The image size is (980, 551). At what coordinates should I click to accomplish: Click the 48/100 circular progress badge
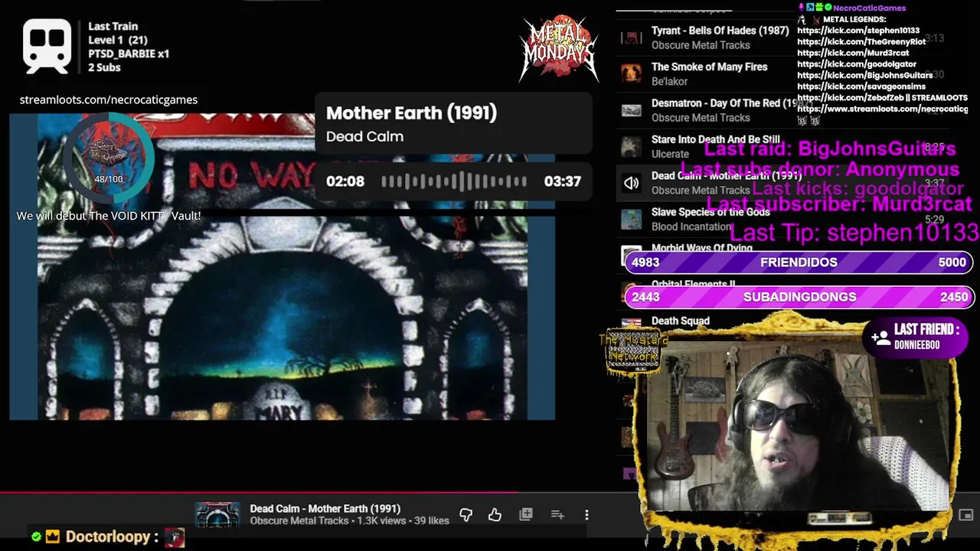tap(109, 157)
